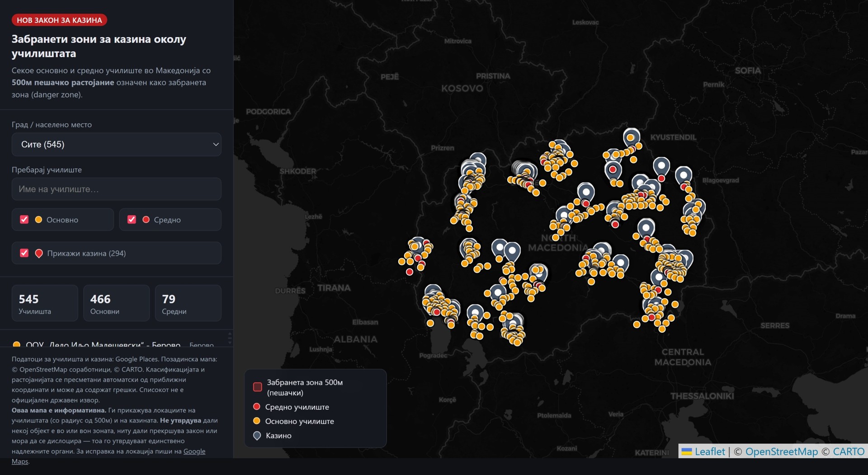Click the Име на училиште search field
The image size is (868, 475).
point(117,189)
